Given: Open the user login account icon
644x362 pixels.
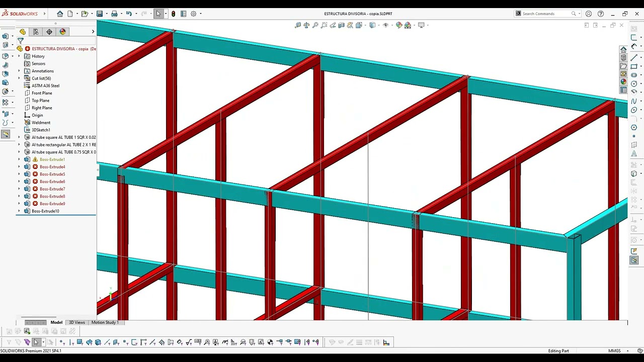Looking at the screenshot, I should pos(589,14).
